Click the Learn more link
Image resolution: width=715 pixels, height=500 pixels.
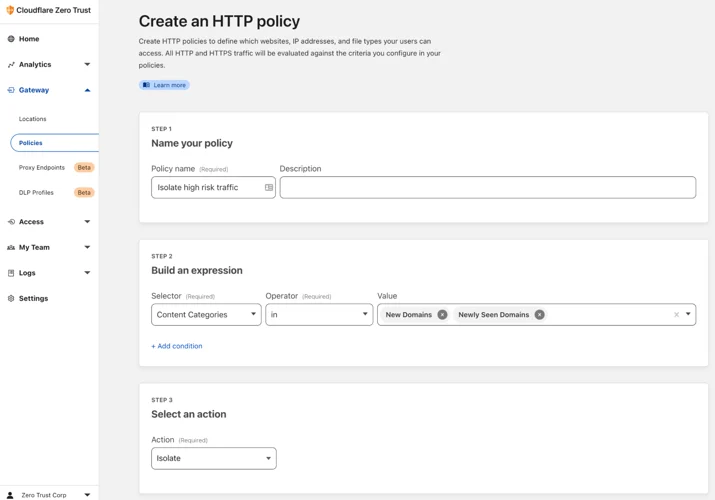pos(164,85)
